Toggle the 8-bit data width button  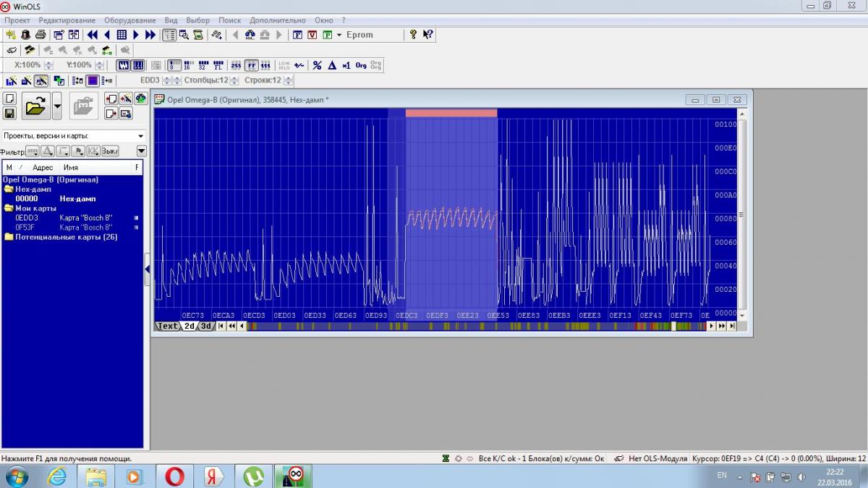(174, 65)
